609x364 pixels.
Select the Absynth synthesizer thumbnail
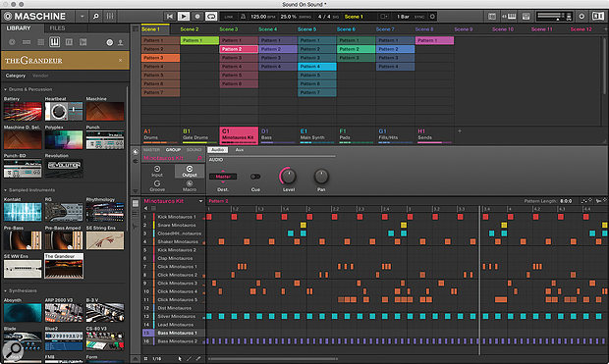coord(23,313)
